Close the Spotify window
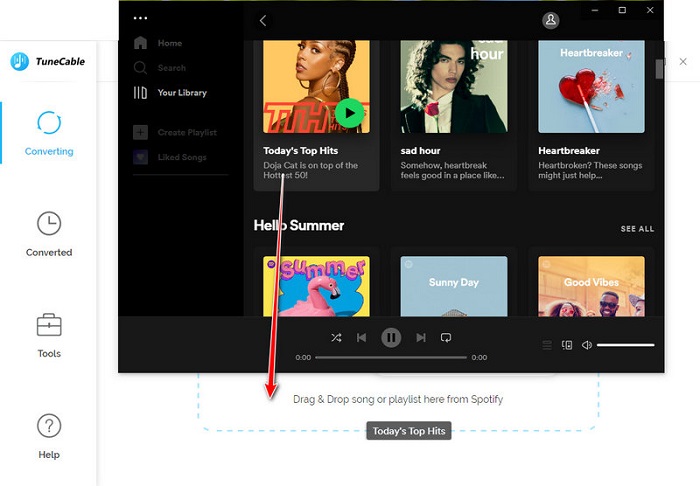This screenshot has width=700, height=486. pos(650,10)
